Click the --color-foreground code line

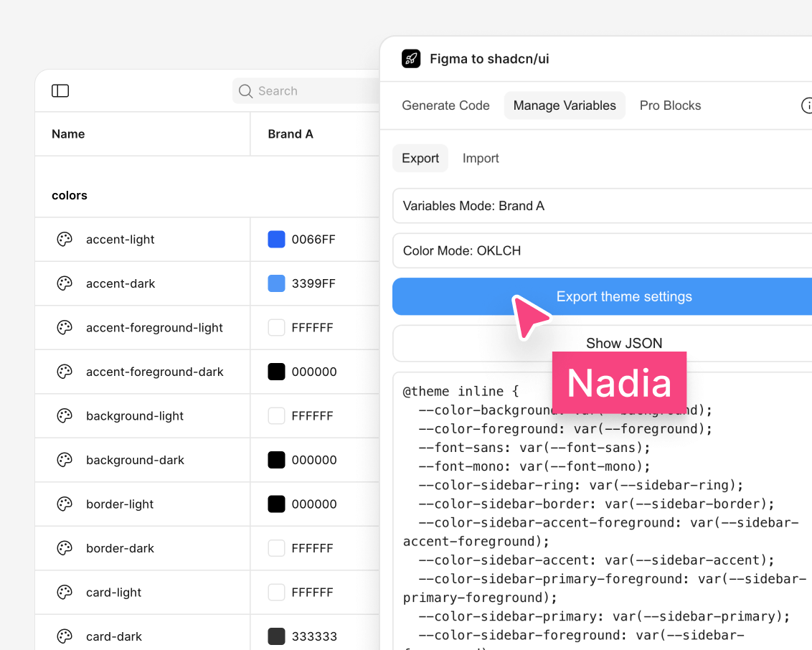pyautogui.click(x=565, y=429)
